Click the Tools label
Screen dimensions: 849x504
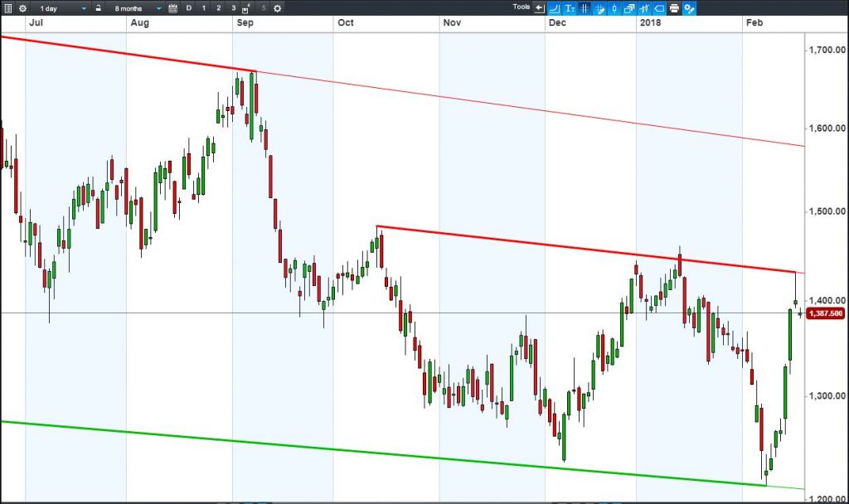click(x=522, y=7)
